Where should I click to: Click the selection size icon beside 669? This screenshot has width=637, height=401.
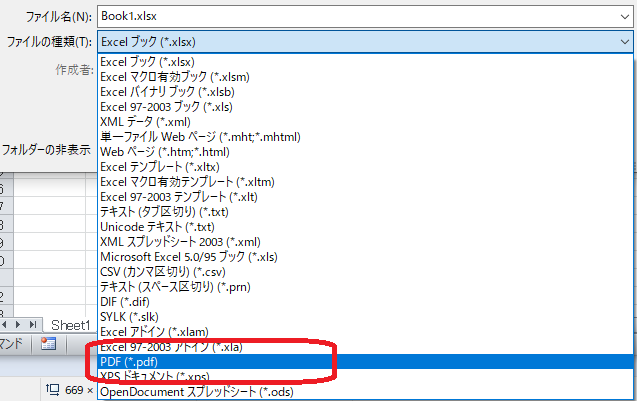click(x=52, y=390)
